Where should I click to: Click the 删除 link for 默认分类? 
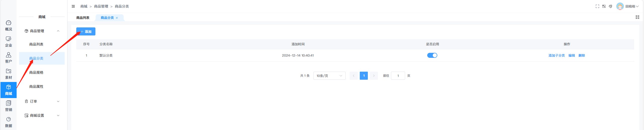[x=582, y=55]
